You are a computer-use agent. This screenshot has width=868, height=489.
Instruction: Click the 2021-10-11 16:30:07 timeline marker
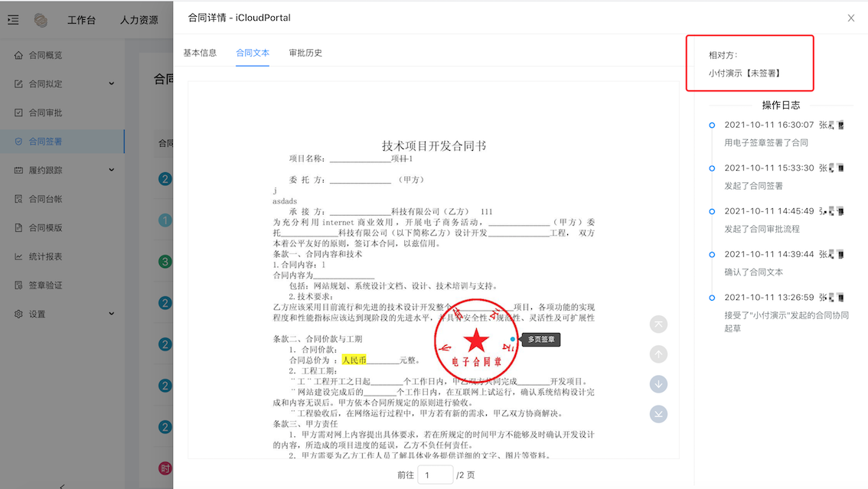pos(712,125)
